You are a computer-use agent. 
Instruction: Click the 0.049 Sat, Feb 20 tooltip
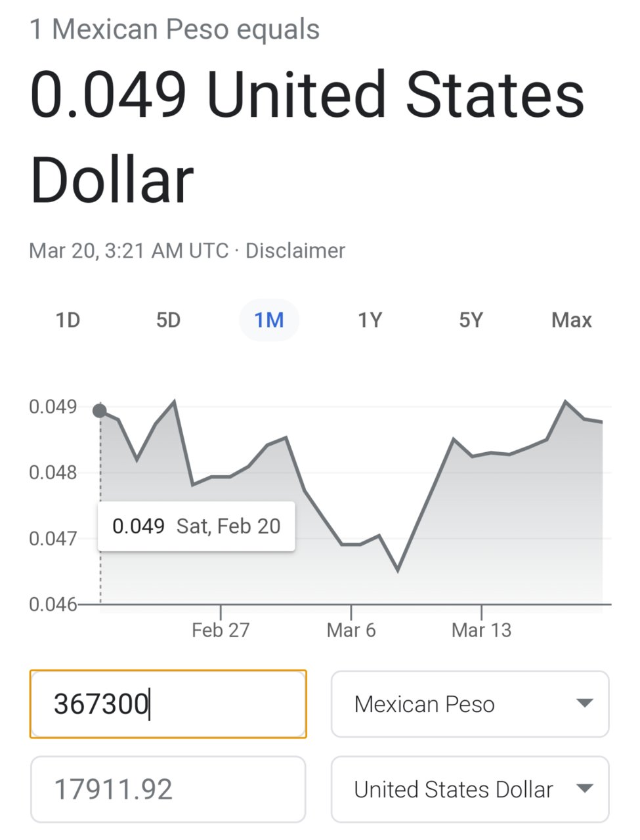click(x=196, y=526)
